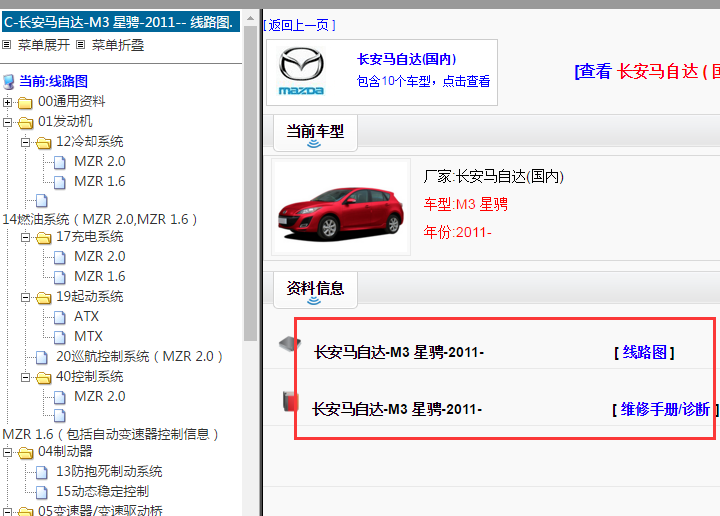720x516 pixels.
Task: Click the 车型:M3 星骋 text
Action: click(x=466, y=204)
